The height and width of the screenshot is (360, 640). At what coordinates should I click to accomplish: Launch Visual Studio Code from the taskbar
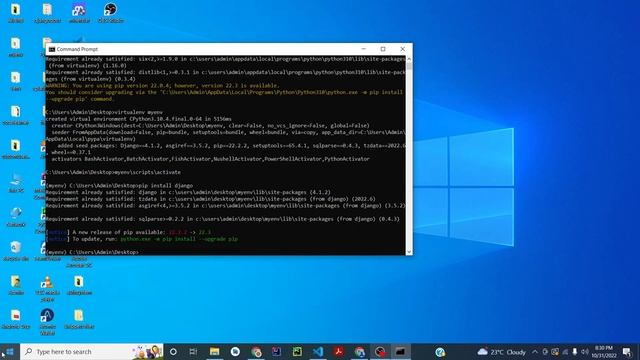click(x=318, y=351)
